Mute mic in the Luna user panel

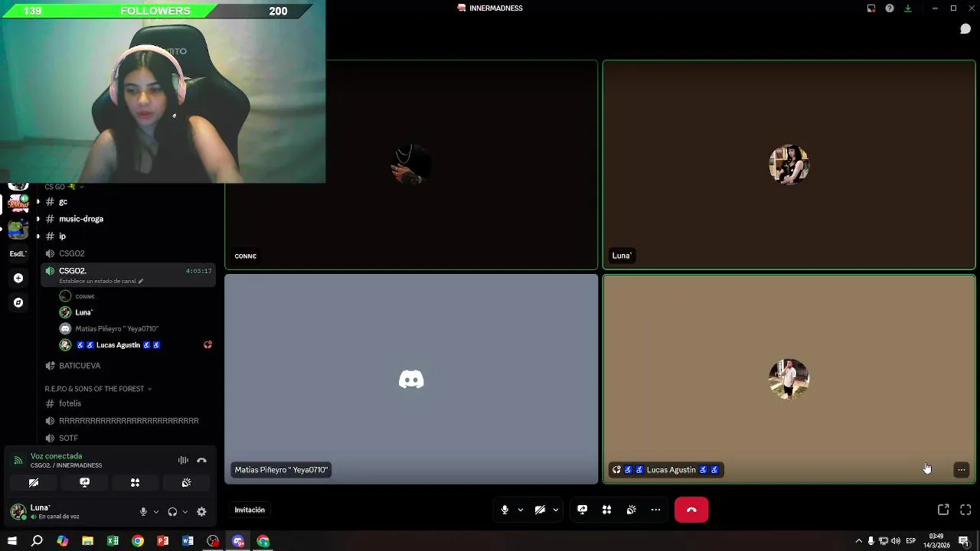pyautogui.click(x=143, y=512)
